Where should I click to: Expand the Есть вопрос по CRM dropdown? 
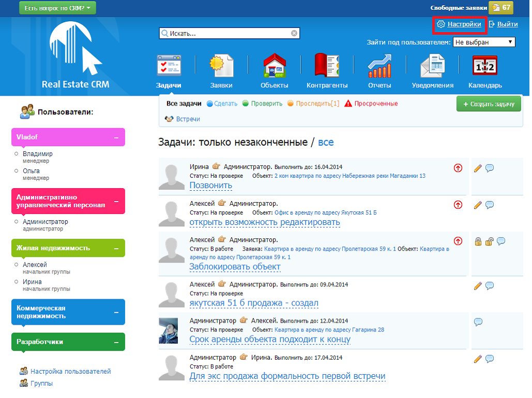[58, 8]
